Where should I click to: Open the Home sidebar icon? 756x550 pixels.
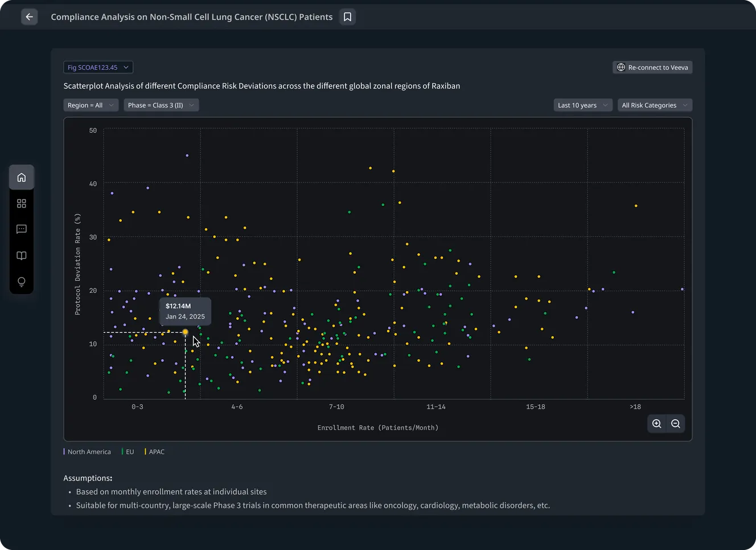22,177
